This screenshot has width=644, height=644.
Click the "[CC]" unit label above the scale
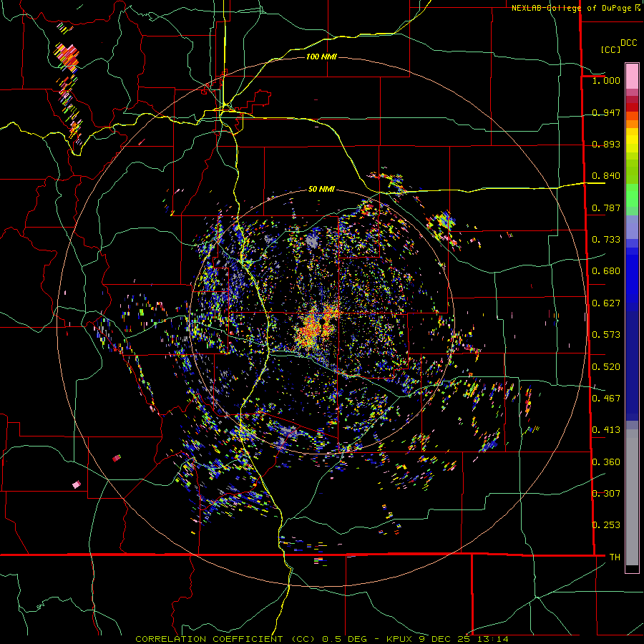click(611, 49)
